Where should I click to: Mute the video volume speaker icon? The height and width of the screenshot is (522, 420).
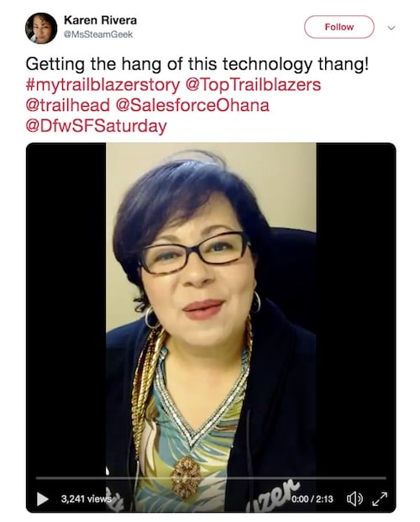[x=354, y=498]
